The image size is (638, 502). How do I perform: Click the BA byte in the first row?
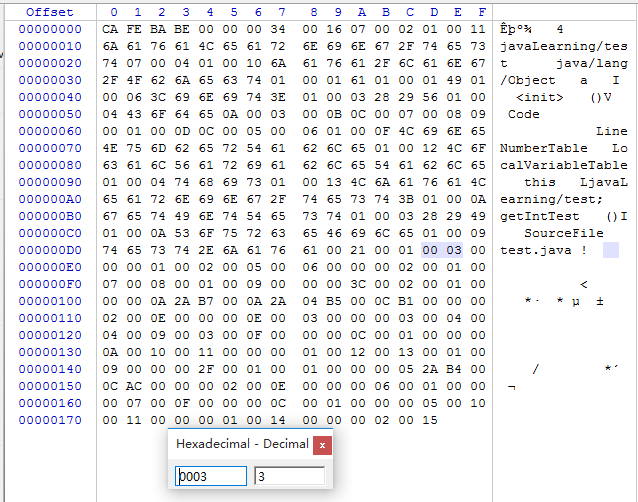(158, 29)
